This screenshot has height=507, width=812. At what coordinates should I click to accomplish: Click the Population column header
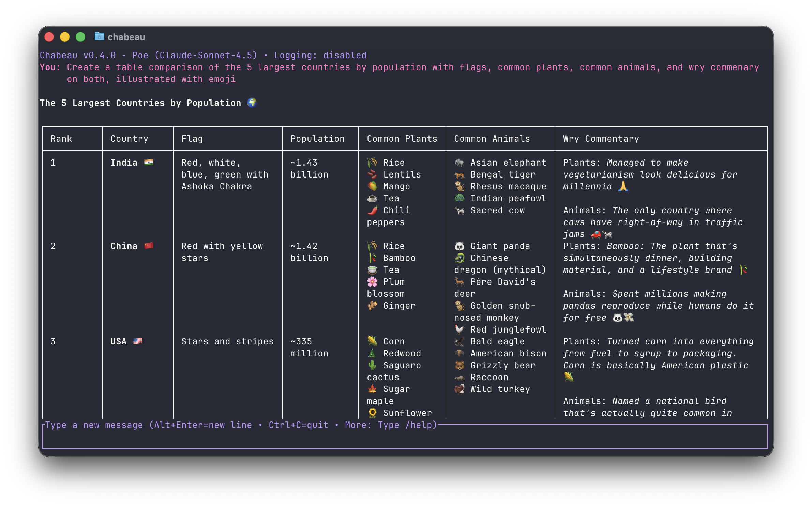[317, 139]
